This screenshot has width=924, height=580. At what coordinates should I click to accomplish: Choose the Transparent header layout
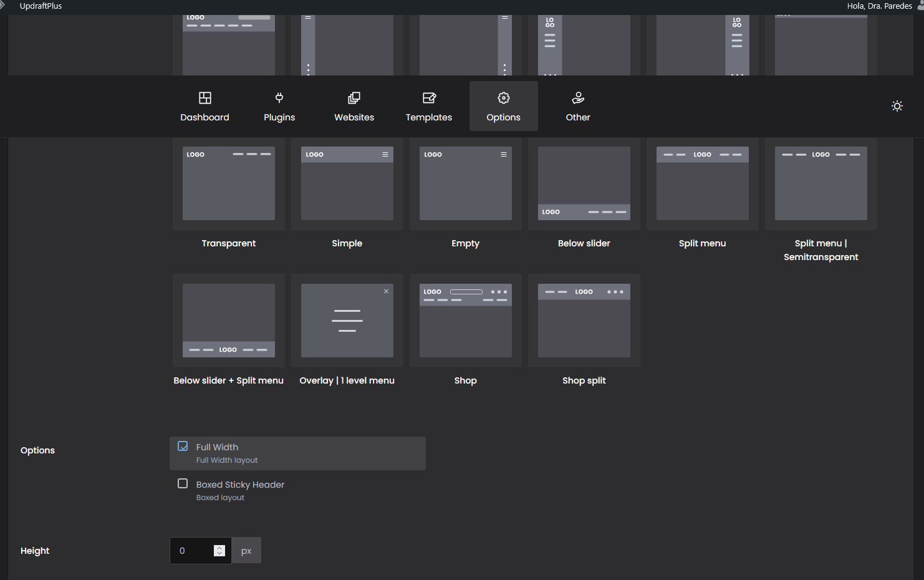pos(229,184)
